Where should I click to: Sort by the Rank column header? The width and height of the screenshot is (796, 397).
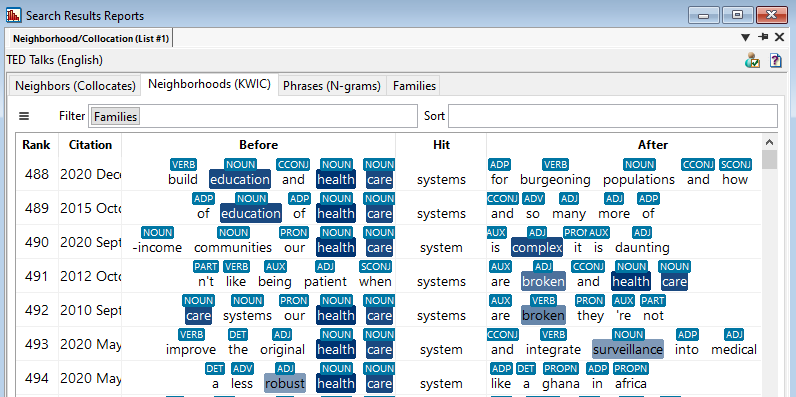coord(37,145)
